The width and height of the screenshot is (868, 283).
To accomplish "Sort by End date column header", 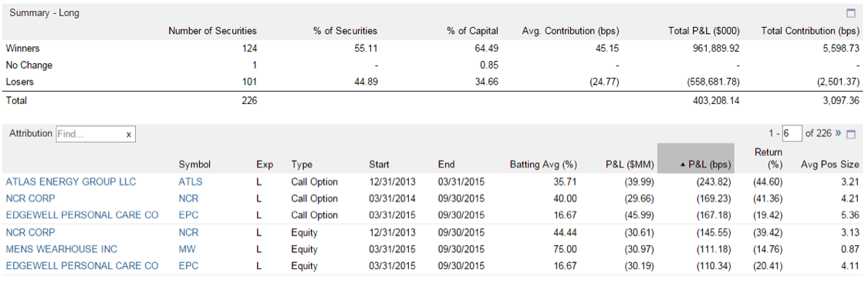I will [446, 164].
